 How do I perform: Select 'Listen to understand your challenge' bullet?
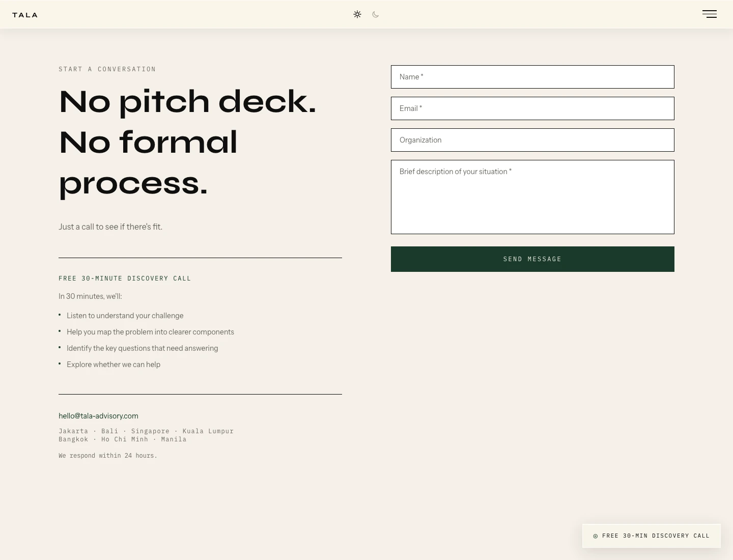pos(125,316)
